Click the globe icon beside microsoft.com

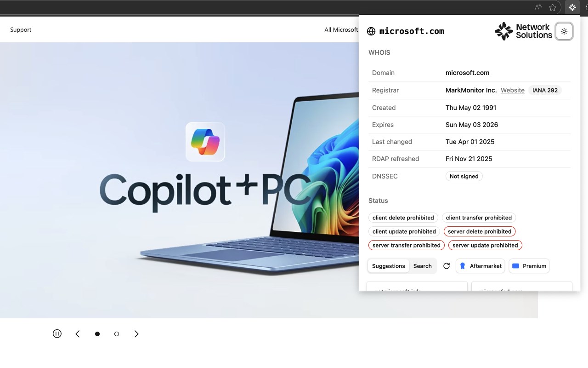tap(371, 31)
